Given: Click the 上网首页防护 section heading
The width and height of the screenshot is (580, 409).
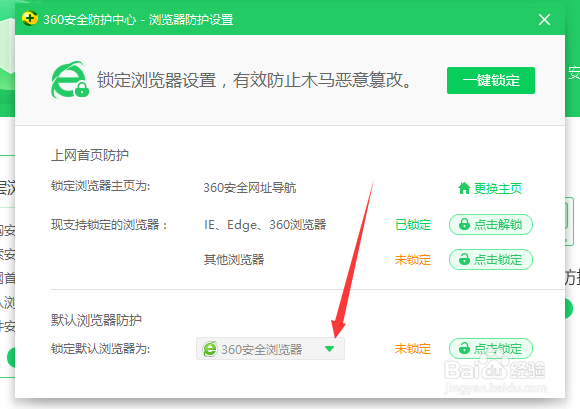Looking at the screenshot, I should tap(90, 155).
